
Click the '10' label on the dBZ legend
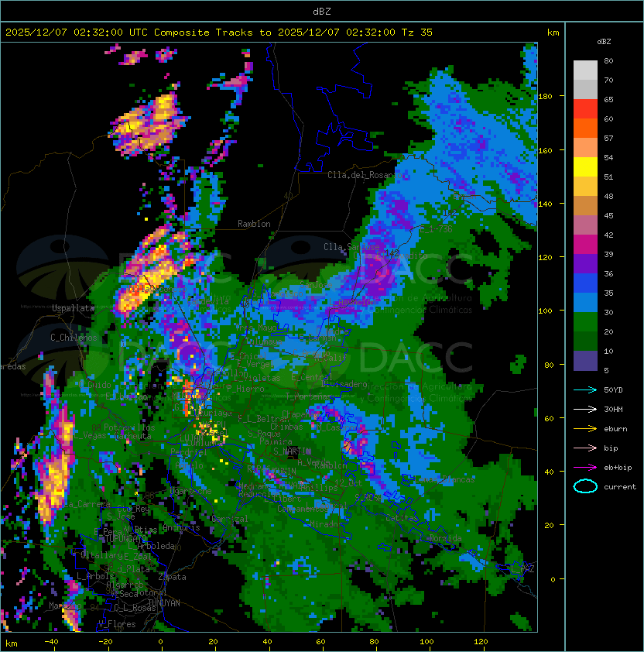coord(608,351)
